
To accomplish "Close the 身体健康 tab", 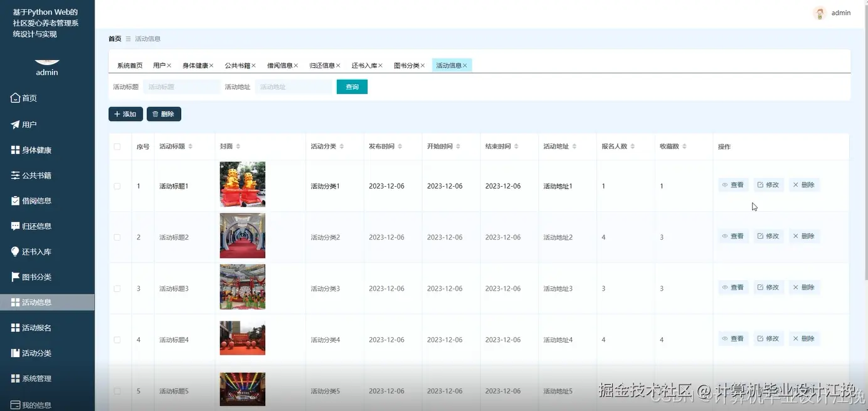I will pos(211,66).
